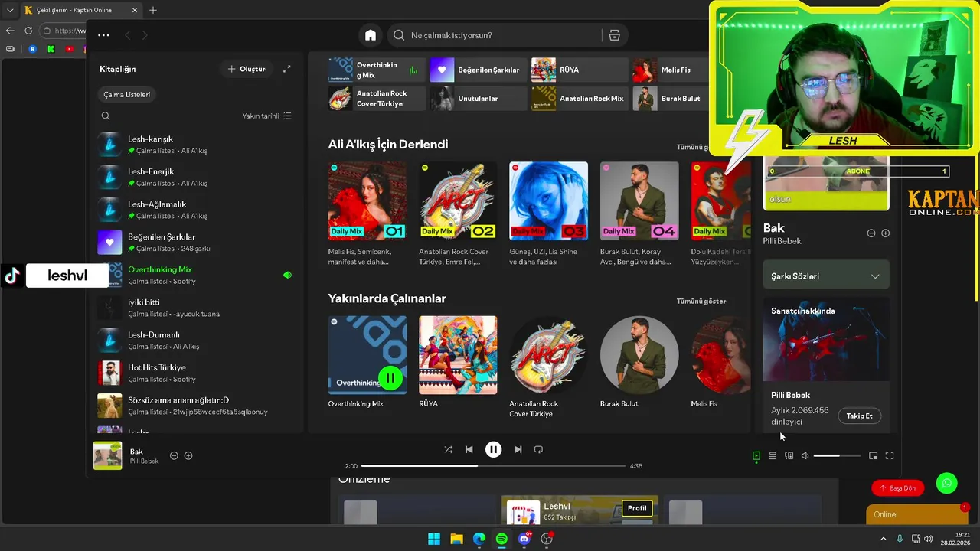The height and width of the screenshot is (551, 980).
Task: Open Lesh-karışık playlist
Action: [x=196, y=144]
